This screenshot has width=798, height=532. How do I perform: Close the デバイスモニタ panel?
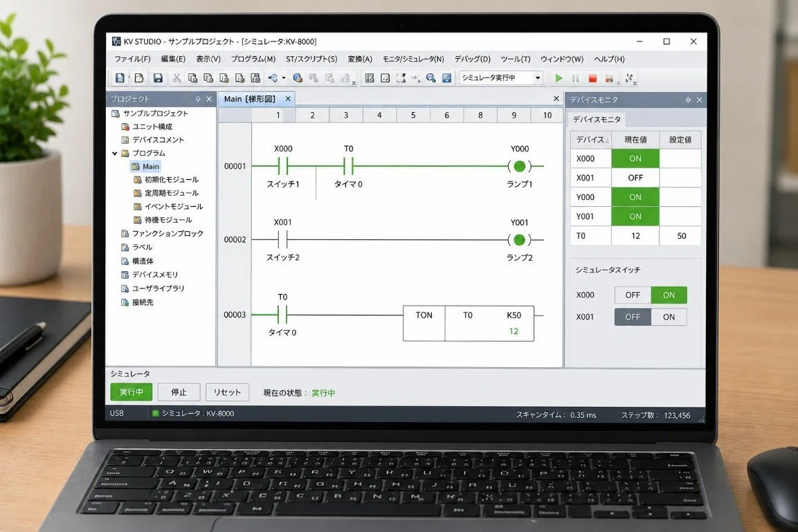click(699, 100)
